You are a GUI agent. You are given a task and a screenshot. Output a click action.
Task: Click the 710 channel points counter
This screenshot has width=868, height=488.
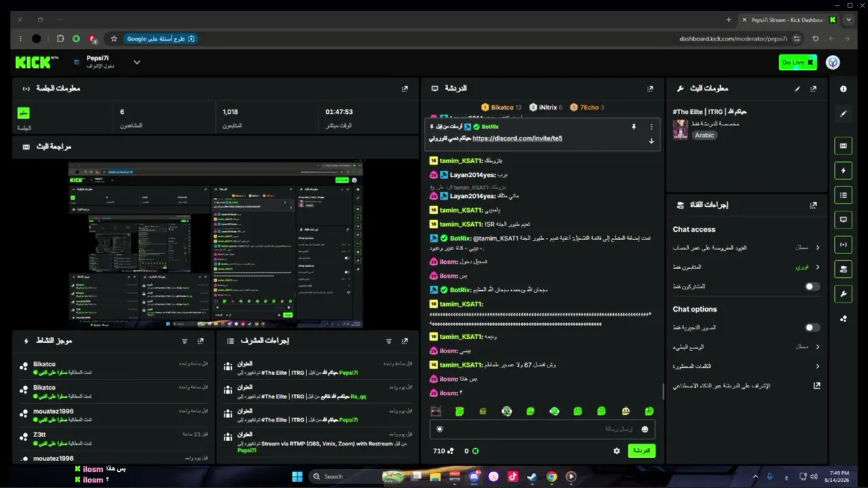442,451
